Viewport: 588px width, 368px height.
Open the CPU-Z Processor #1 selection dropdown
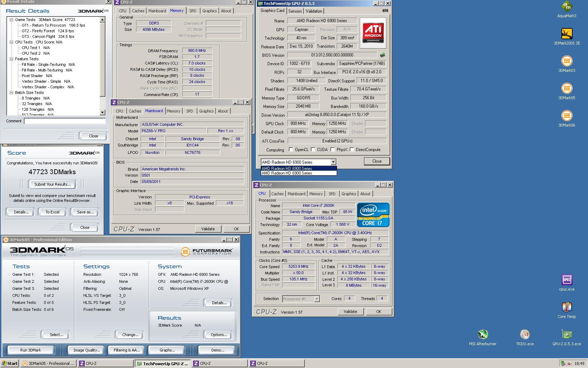[x=317, y=299]
